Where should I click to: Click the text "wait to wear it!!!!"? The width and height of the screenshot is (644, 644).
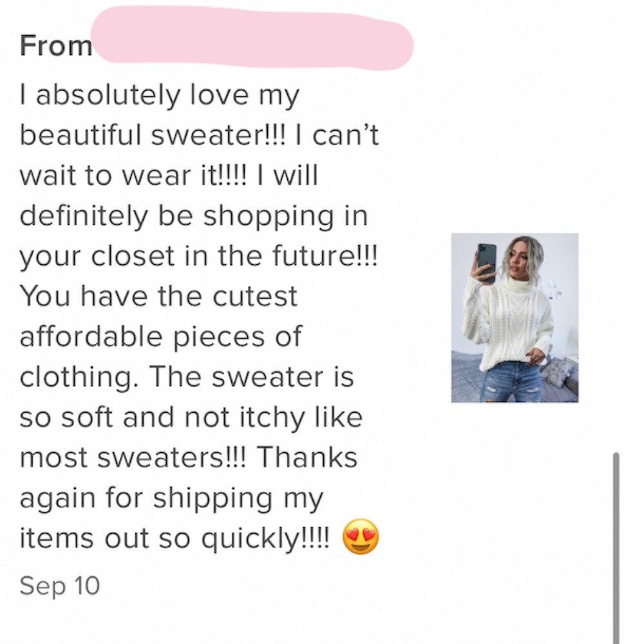[x=138, y=176]
